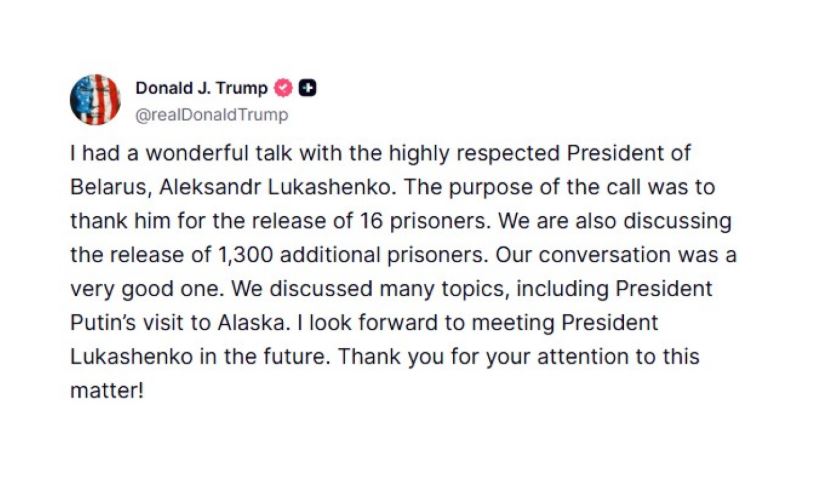Click the flag-painted profile avatar
Screen dimensions: 825x480
95,99
